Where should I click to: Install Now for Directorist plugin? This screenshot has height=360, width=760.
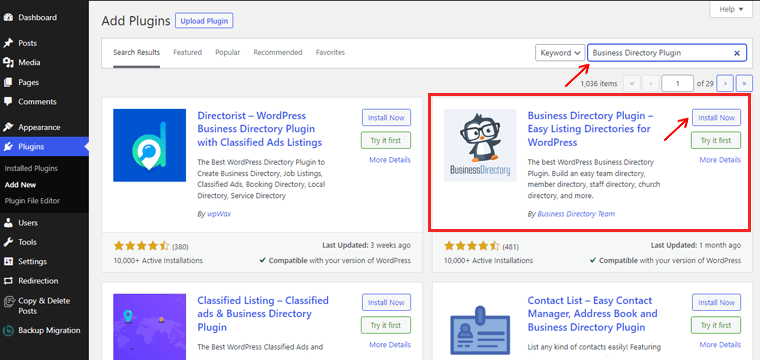386,118
